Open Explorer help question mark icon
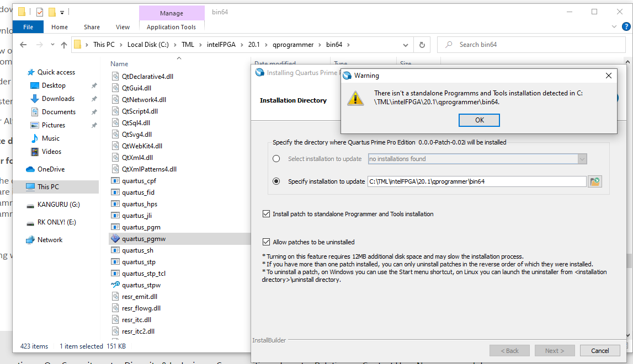This screenshot has height=364, width=633. click(626, 26)
